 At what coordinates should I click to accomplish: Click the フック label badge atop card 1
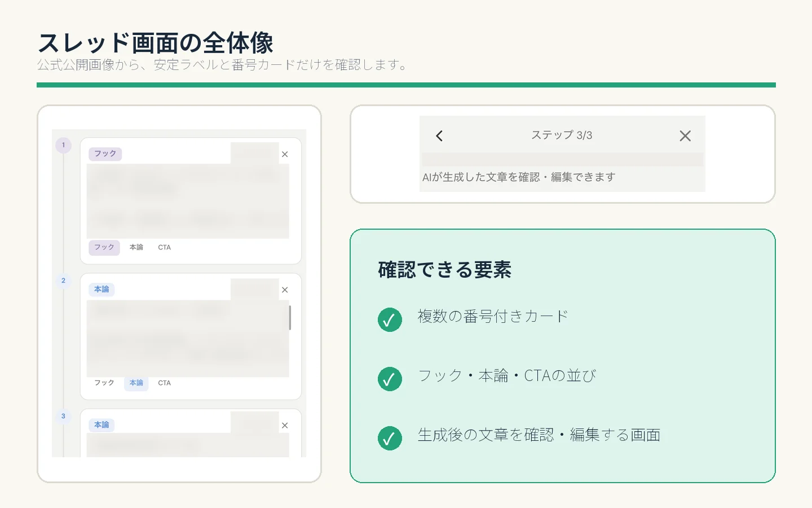[x=105, y=154]
